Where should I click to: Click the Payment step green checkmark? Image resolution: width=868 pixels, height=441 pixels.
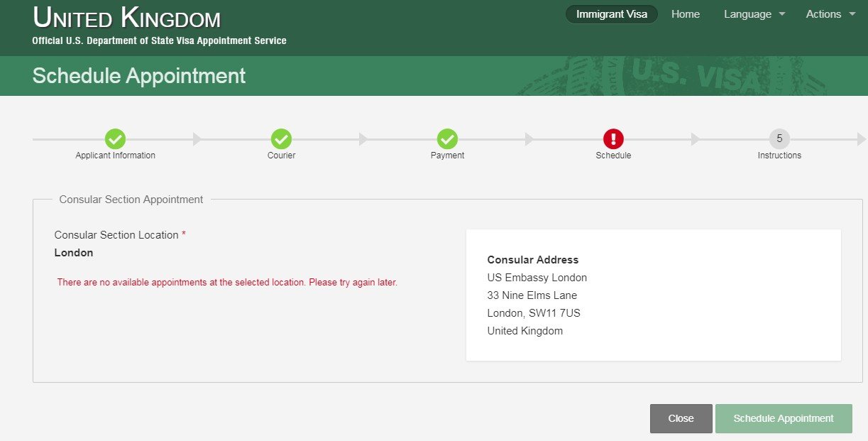point(447,139)
